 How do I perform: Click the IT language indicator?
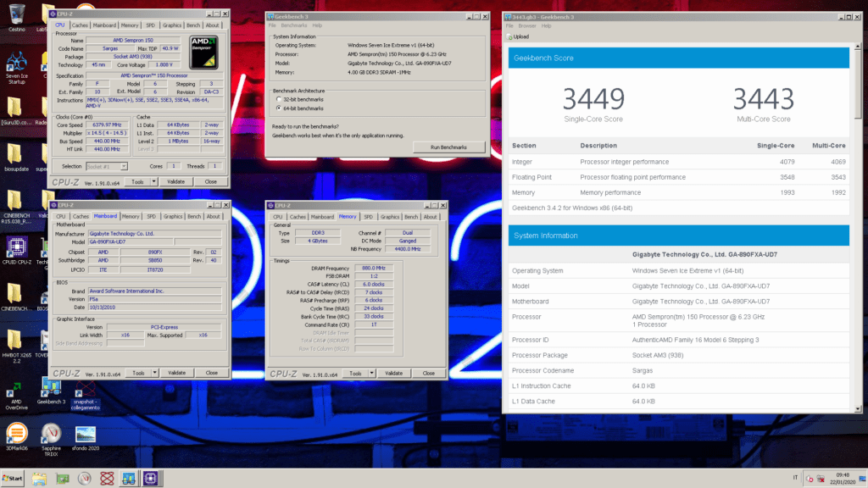point(795,478)
